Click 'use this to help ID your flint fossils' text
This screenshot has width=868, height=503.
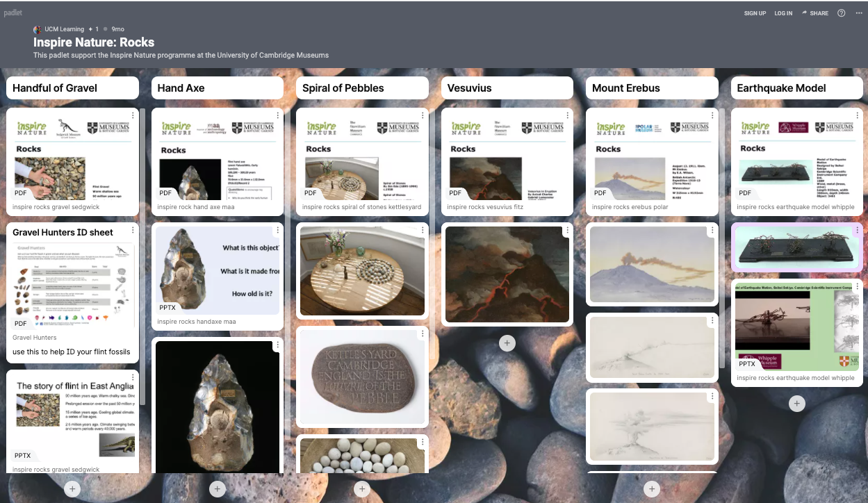(72, 352)
